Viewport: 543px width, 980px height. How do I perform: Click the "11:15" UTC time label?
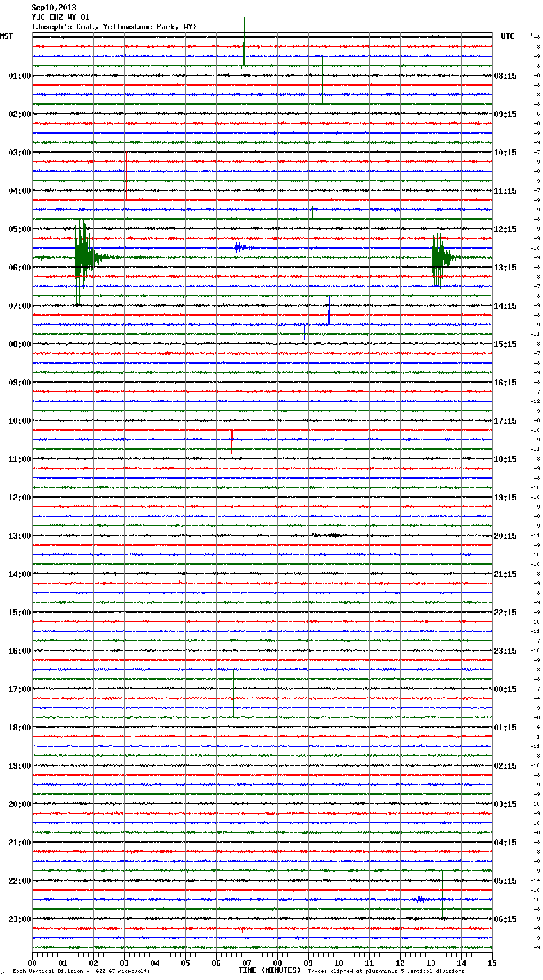point(505,191)
